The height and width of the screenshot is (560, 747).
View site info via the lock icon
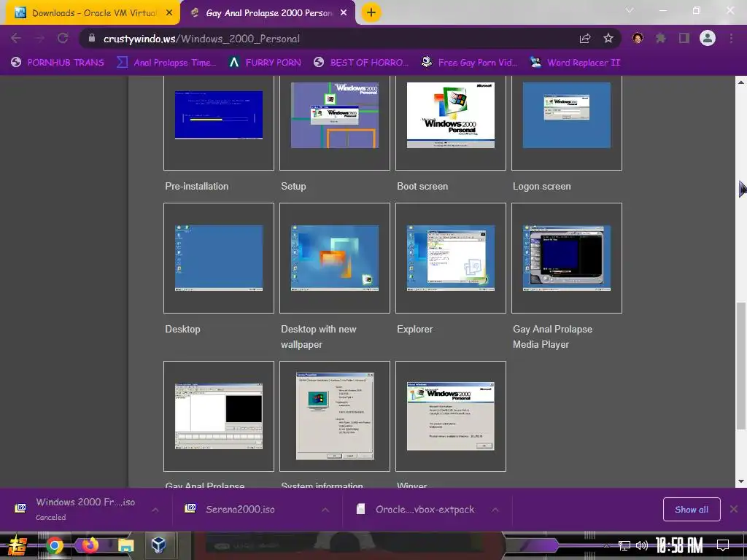click(x=92, y=39)
